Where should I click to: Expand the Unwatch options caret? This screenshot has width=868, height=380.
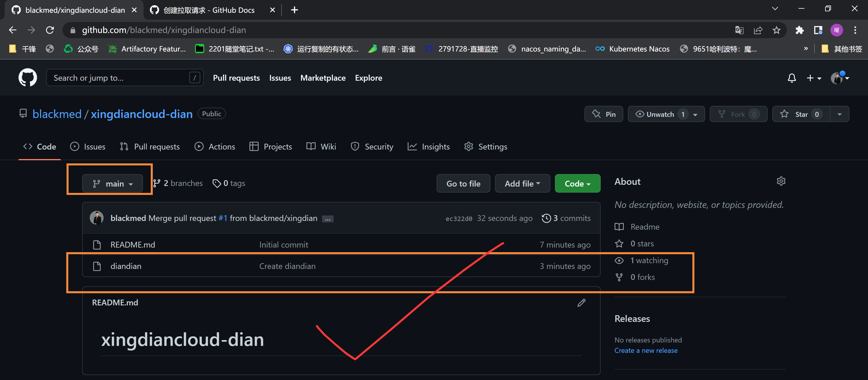[x=696, y=115]
